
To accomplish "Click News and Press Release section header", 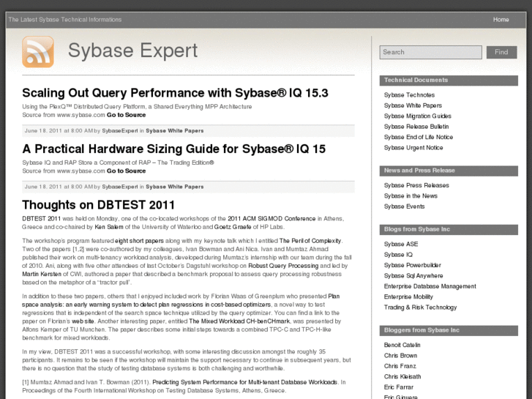I will pyautogui.click(x=449, y=171).
